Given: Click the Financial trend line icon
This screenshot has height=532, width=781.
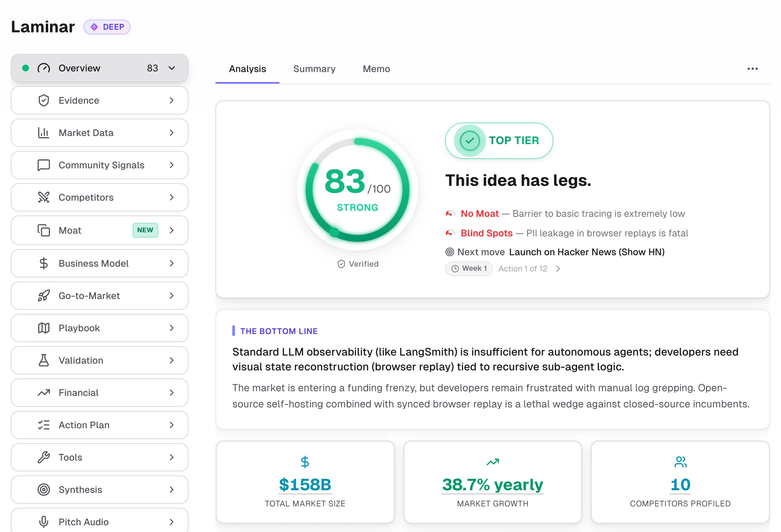Looking at the screenshot, I should [44, 393].
